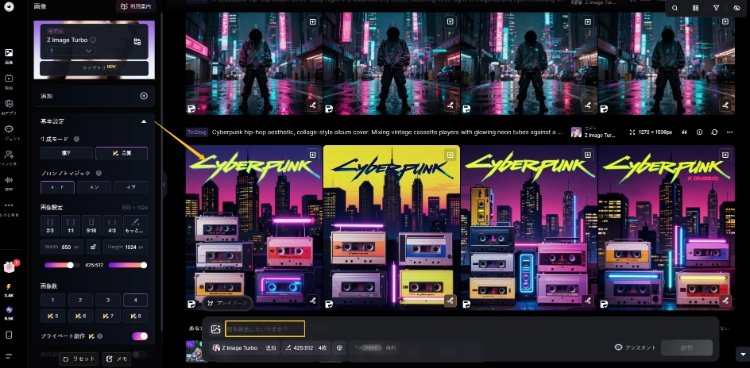Set premium image count to 5
The height and width of the screenshot is (368, 750).
pos(53,316)
